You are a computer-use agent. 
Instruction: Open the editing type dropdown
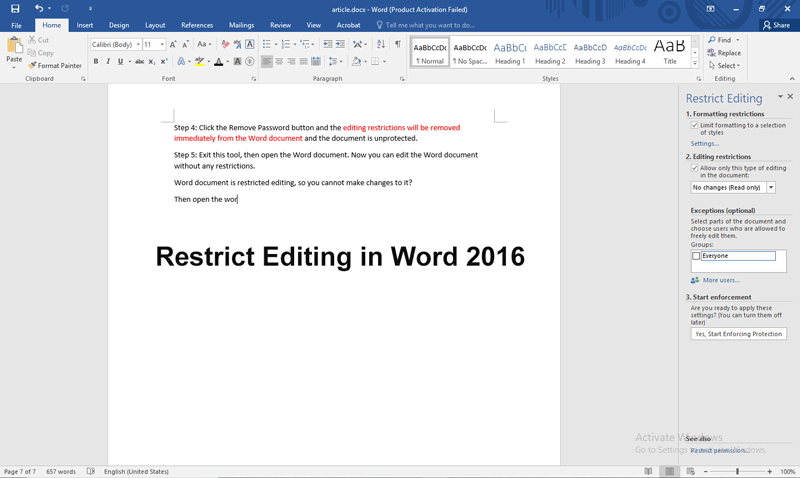coord(771,188)
